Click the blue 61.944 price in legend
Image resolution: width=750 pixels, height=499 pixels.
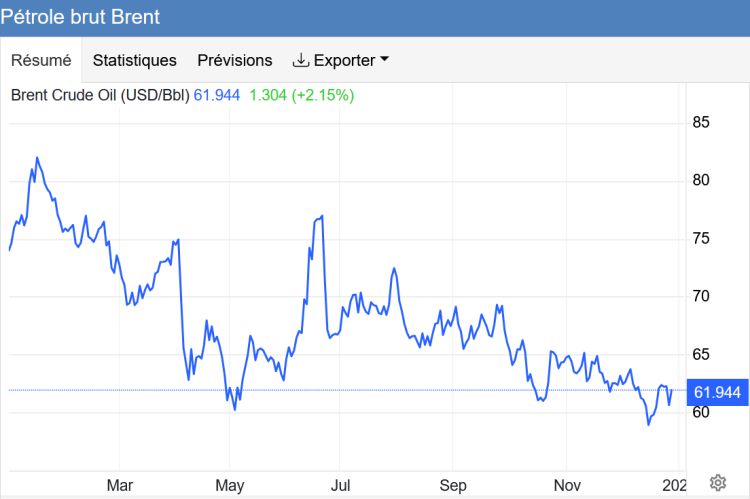click(x=217, y=95)
